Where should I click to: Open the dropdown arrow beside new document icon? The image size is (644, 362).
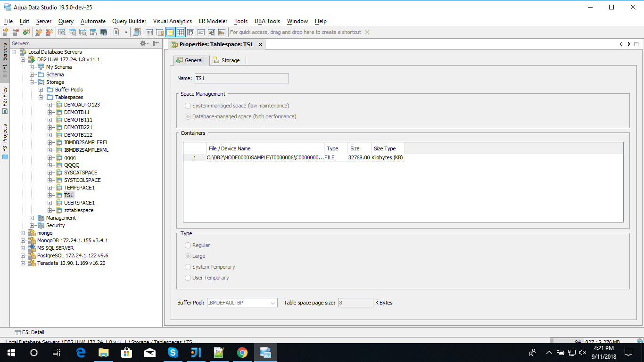tap(126, 32)
